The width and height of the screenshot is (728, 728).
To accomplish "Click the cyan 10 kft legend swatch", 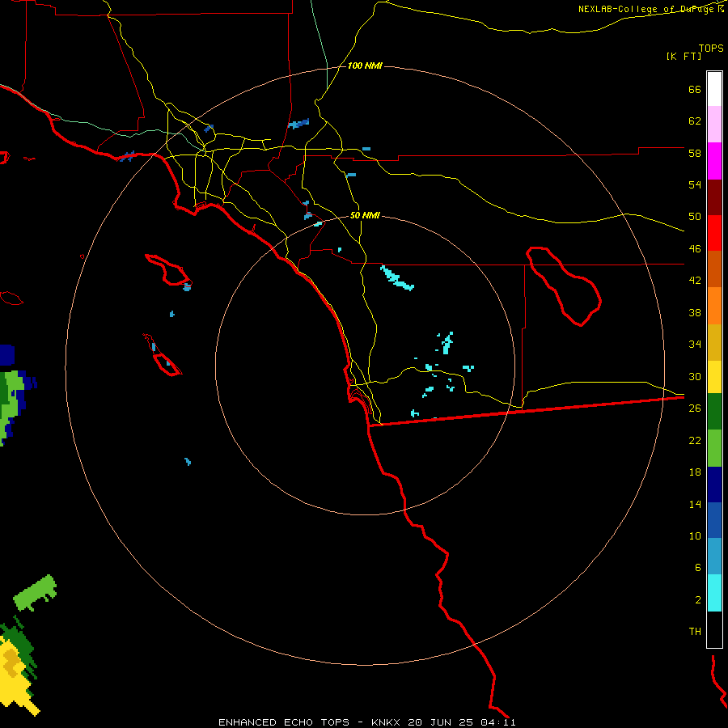I will click(714, 593).
